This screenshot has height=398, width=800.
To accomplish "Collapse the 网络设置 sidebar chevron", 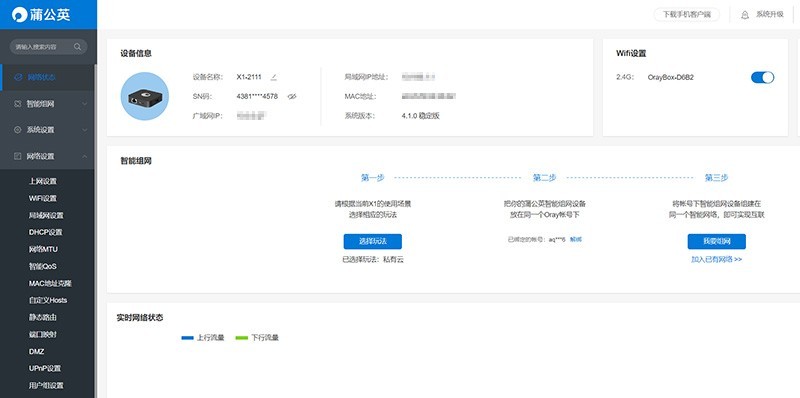I will tap(85, 156).
